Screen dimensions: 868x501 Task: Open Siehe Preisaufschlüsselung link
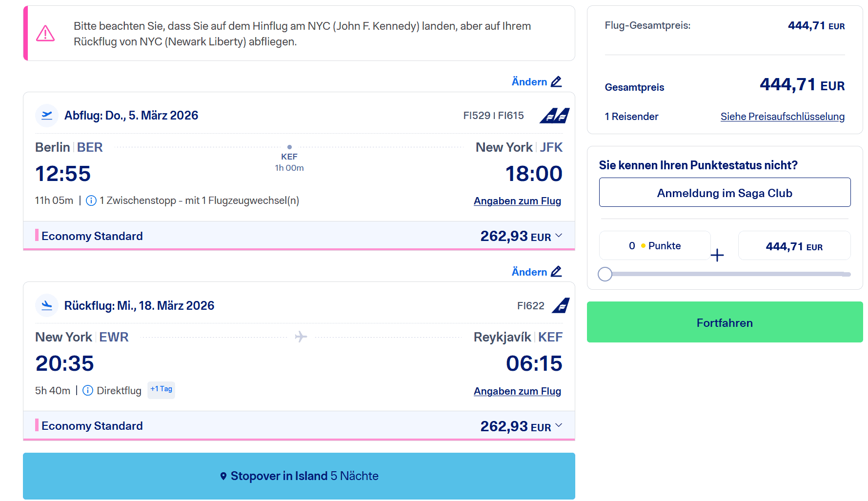pyautogui.click(x=782, y=117)
